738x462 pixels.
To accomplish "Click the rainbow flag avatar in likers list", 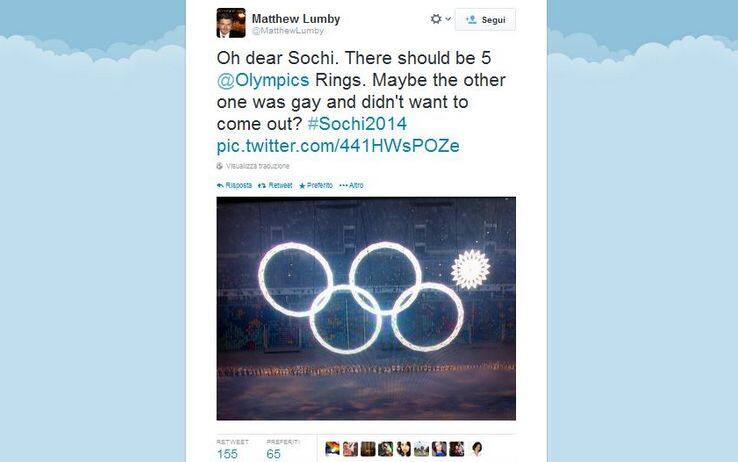I will [x=333, y=449].
